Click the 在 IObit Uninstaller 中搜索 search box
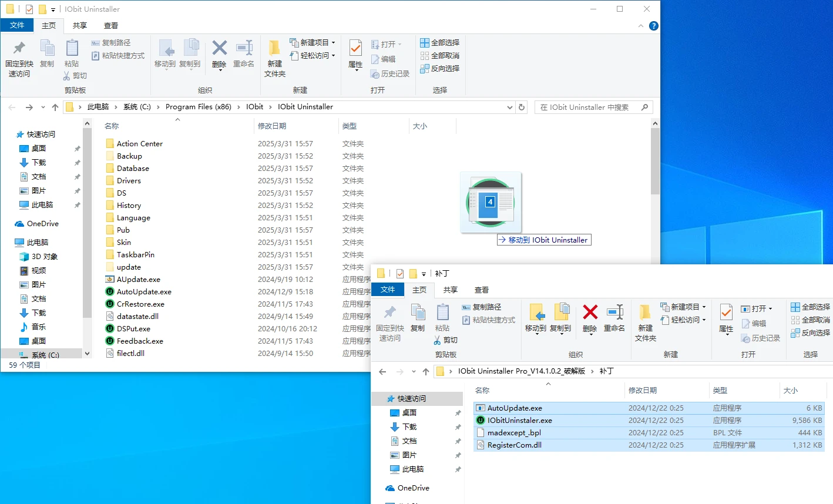Screen dimensions: 833x504 593,107
